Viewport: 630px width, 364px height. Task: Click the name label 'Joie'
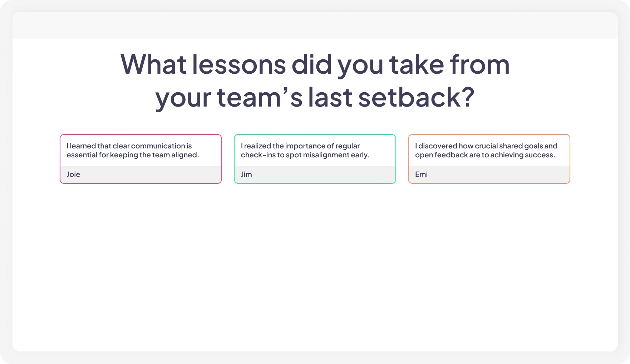point(73,174)
